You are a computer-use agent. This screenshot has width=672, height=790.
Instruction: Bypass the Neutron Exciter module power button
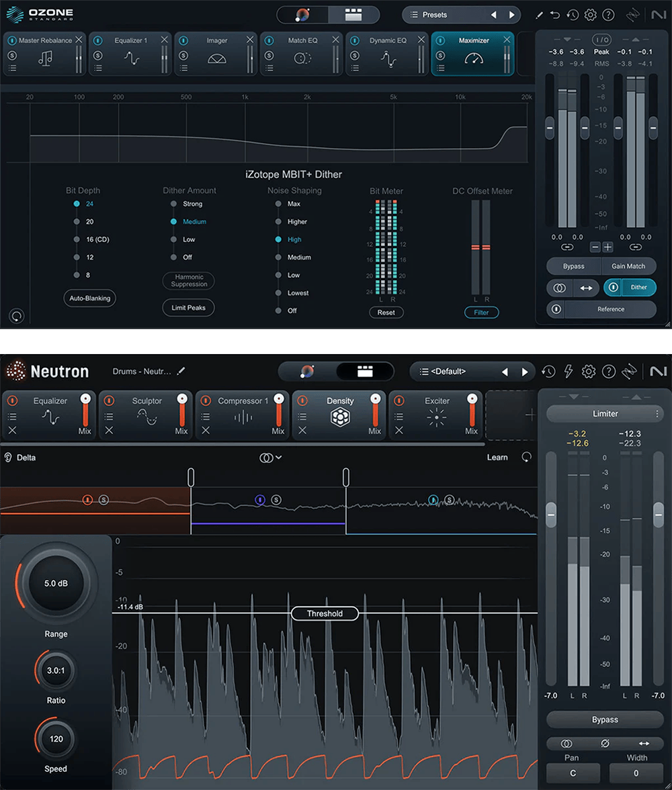point(399,401)
